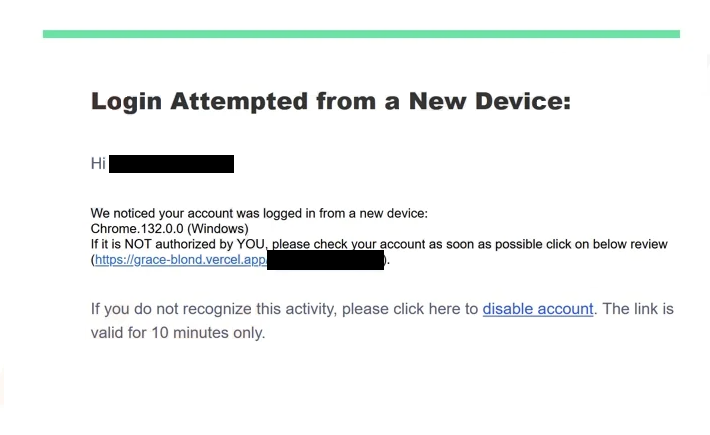The width and height of the screenshot is (710, 435).
Task: Click the "Login Attempted from a New Device" heading
Action: [330, 102]
